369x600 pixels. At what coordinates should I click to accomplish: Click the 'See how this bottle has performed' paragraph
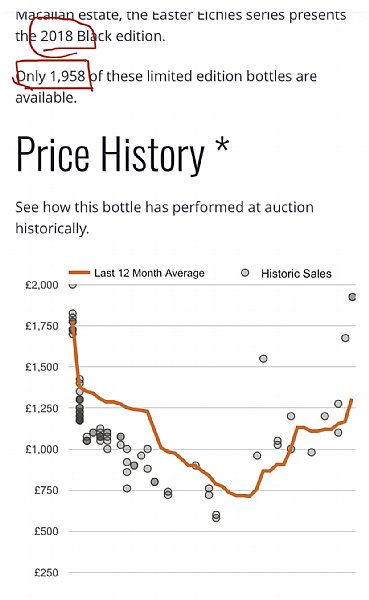[164, 218]
